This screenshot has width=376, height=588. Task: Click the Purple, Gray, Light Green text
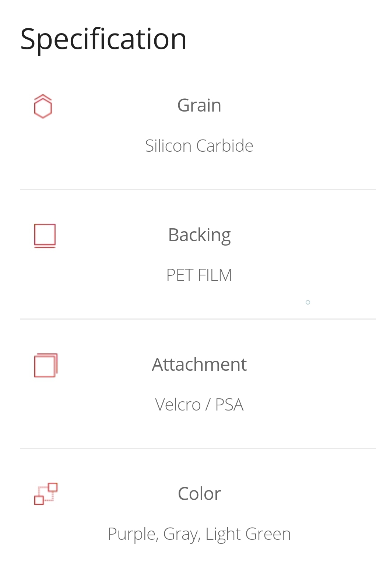(199, 534)
